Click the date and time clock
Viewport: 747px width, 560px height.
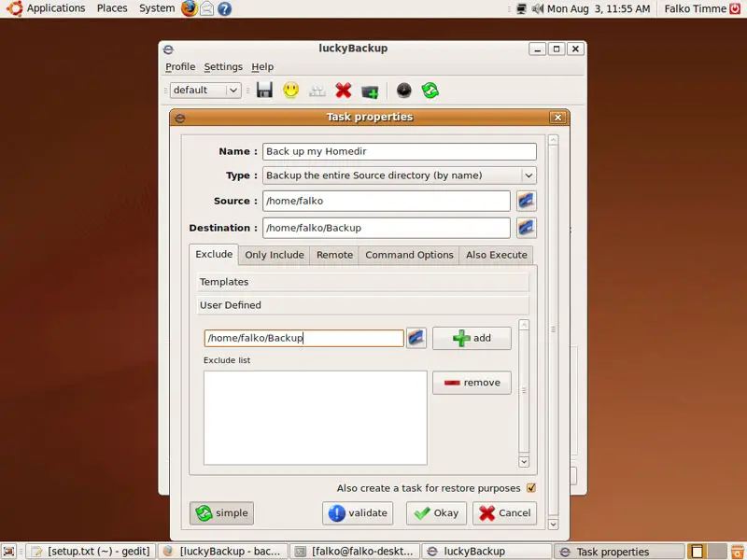coord(599,8)
